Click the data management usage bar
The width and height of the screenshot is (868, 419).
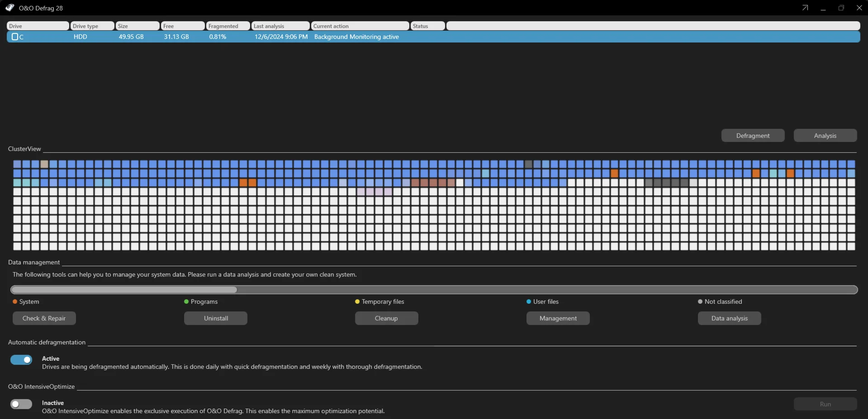click(434, 290)
